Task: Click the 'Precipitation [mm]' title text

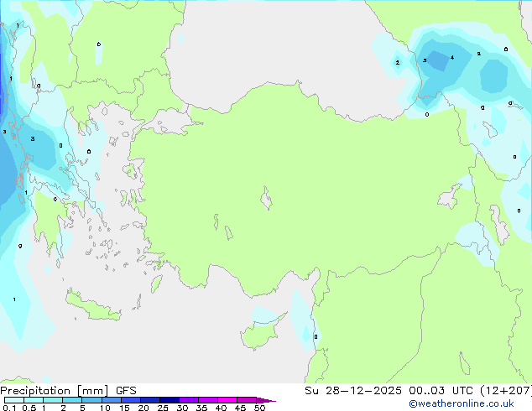Action: pos(55,391)
